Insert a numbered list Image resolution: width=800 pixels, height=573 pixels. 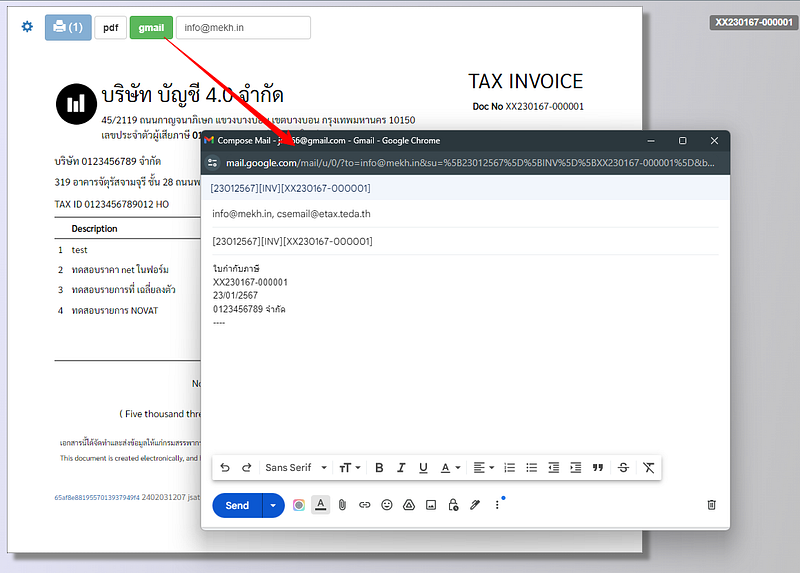coord(510,467)
